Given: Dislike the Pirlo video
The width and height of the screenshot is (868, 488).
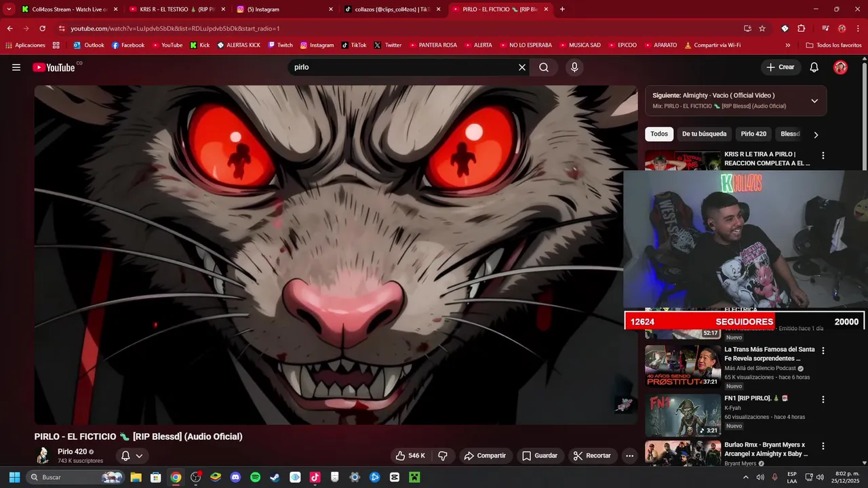Looking at the screenshot, I should point(443,455).
